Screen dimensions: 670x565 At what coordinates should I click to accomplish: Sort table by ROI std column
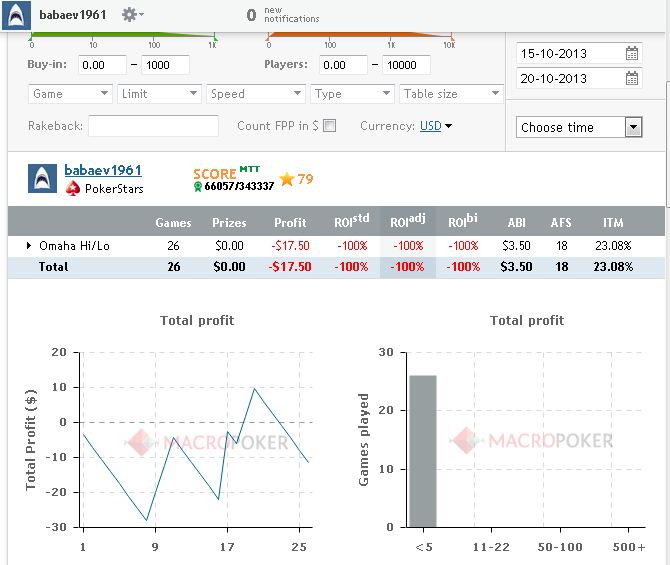point(351,221)
